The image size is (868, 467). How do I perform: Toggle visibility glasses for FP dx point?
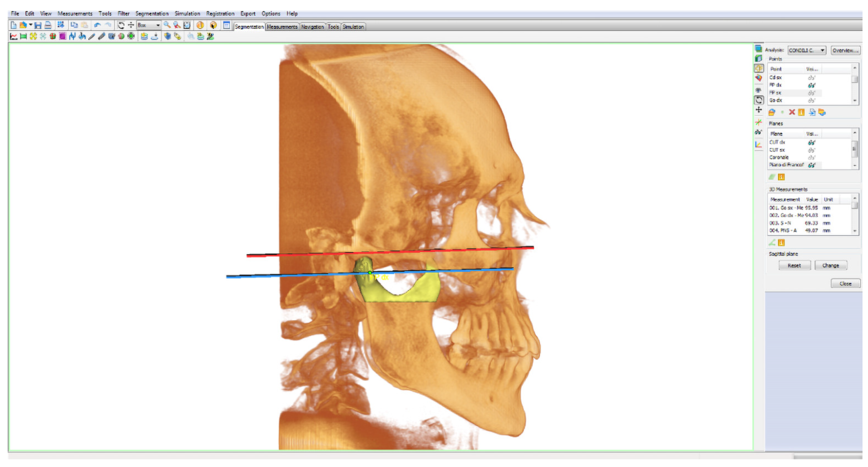pos(811,85)
